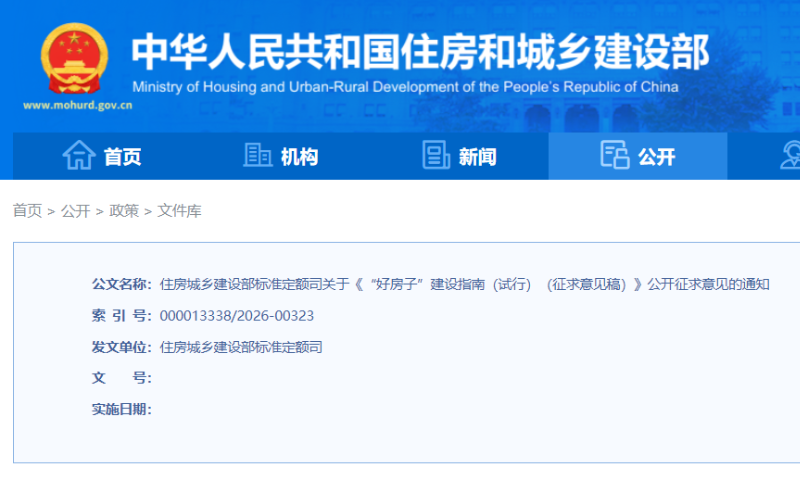Click the partially visible icon at nav bar's right edge
The image size is (800, 480).
pyautogui.click(x=791, y=155)
